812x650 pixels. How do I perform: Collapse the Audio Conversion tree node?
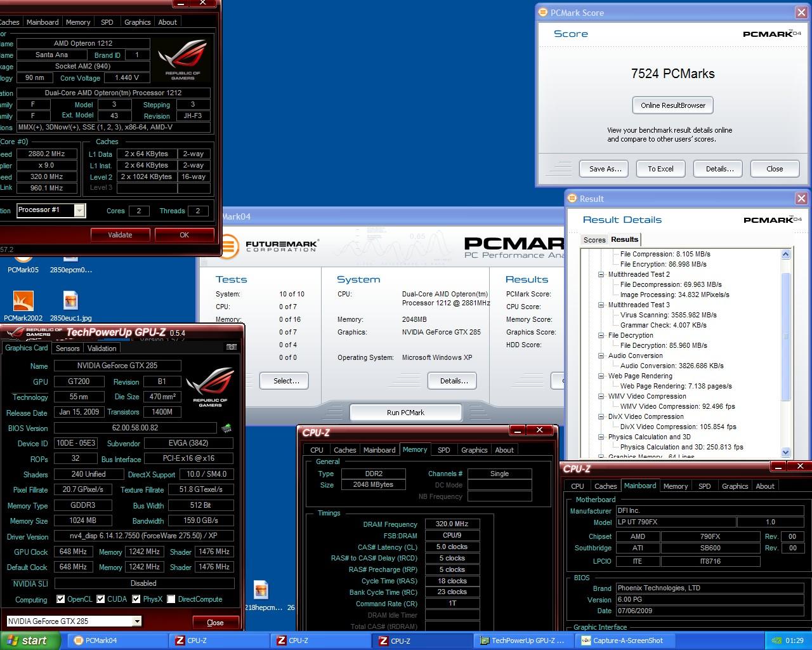(x=601, y=355)
